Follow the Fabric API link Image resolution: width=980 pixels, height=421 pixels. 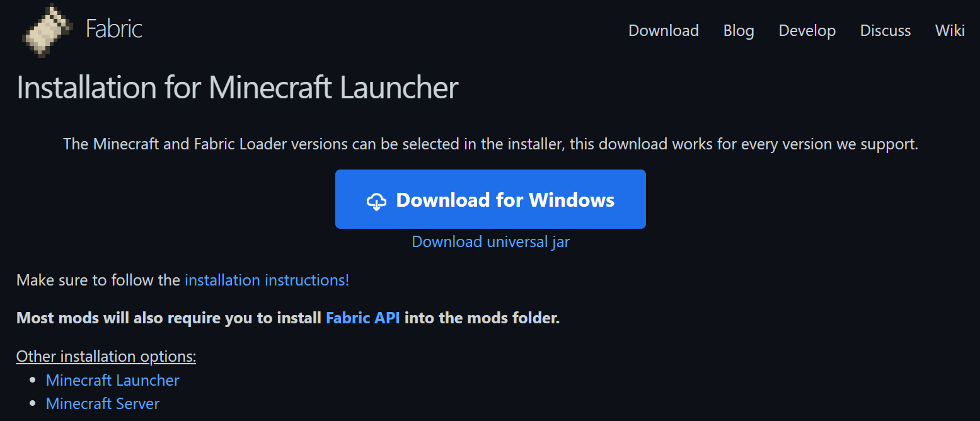(362, 318)
